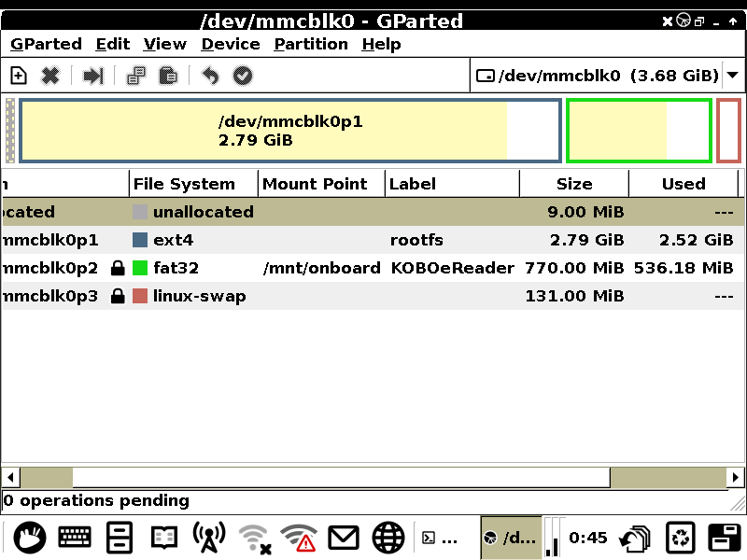Click the 770.00 MiB size value
Viewport: 747px width, 560px height.
pos(574,268)
